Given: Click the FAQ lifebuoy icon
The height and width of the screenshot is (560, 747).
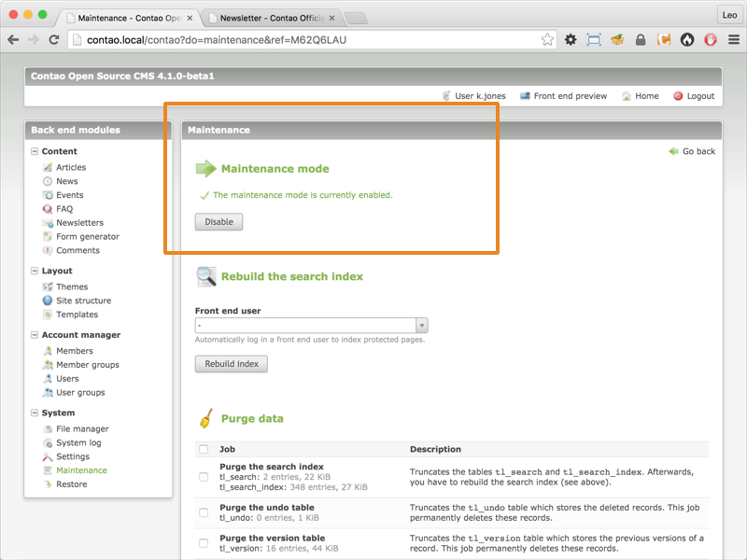Looking at the screenshot, I should 48,208.
